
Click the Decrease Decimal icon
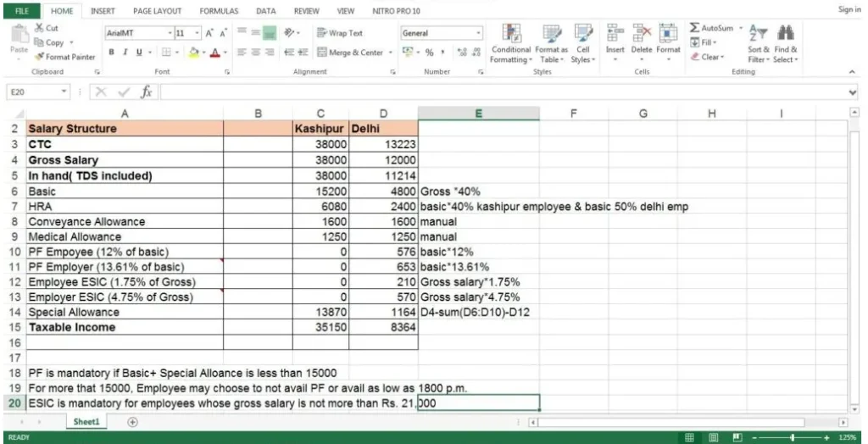(476, 52)
